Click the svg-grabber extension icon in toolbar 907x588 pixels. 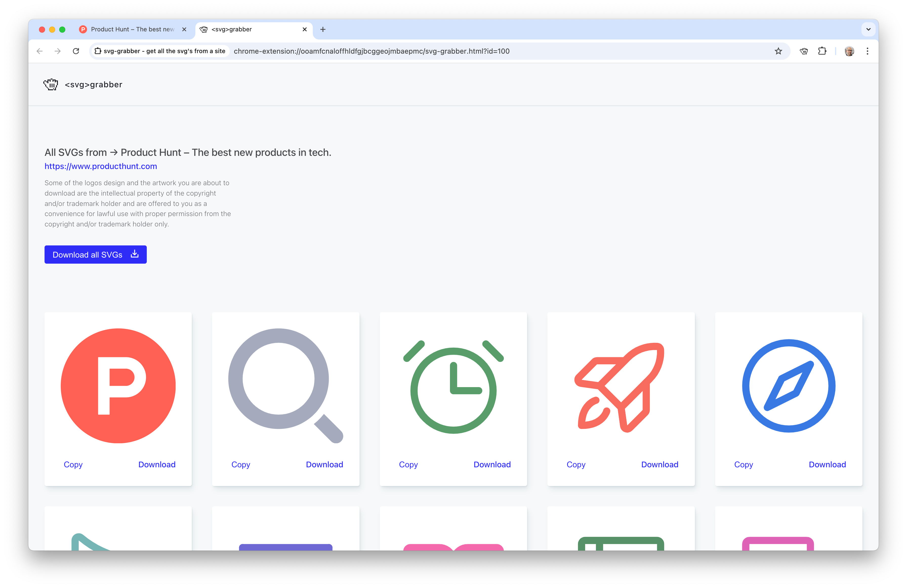pyautogui.click(x=804, y=51)
